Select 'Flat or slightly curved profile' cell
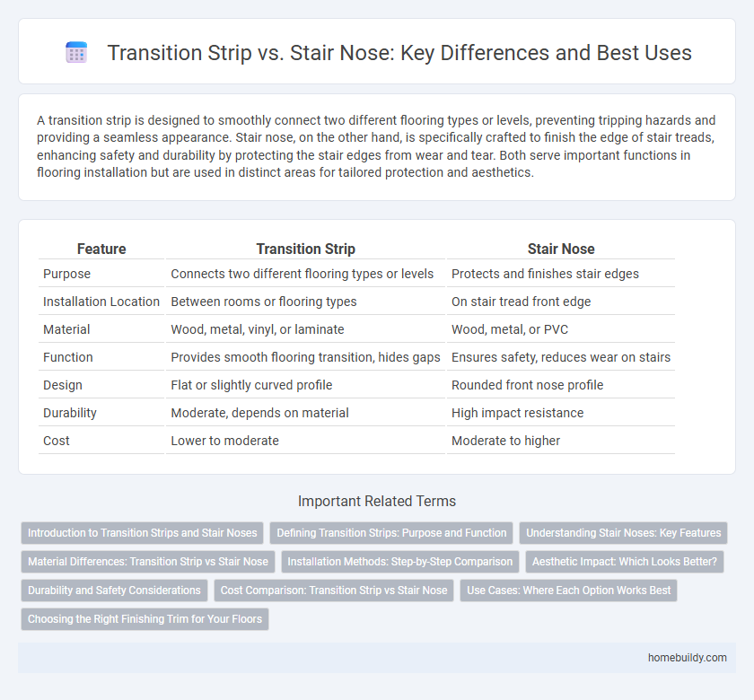Viewport: 754px width, 700px height. pos(306,385)
